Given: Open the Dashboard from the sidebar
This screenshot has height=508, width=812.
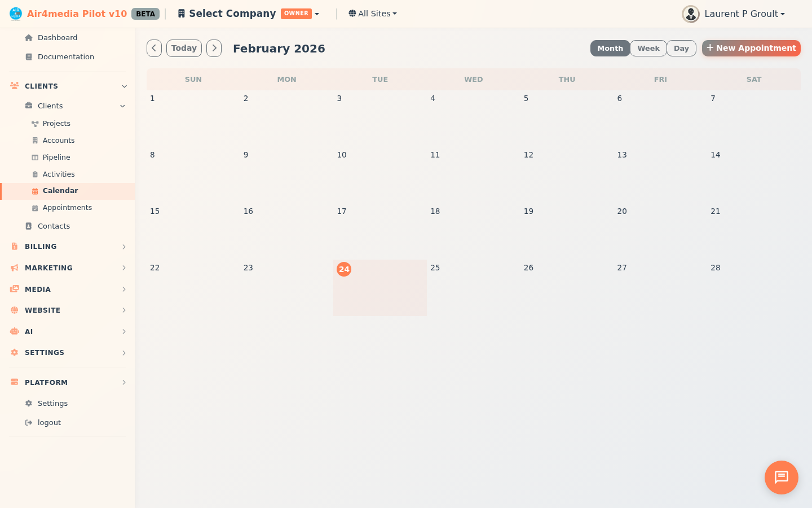Looking at the screenshot, I should click(x=28, y=37).
